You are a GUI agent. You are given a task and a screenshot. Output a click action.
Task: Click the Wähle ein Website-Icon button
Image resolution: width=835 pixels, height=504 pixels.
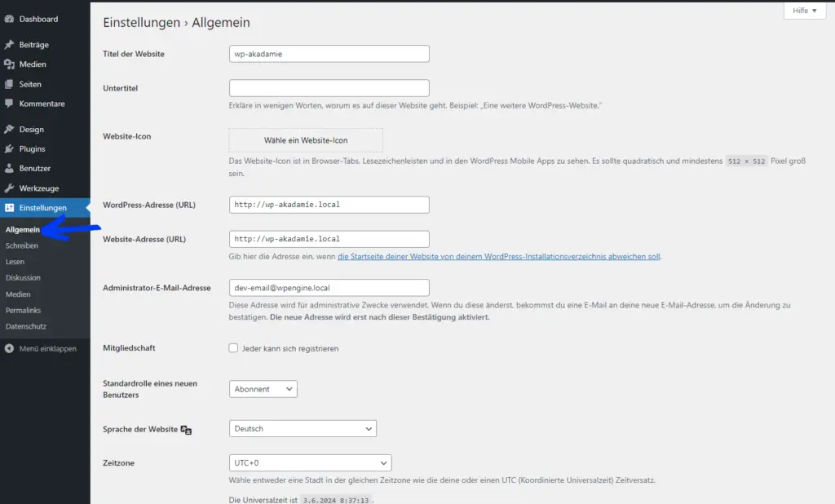(306, 140)
